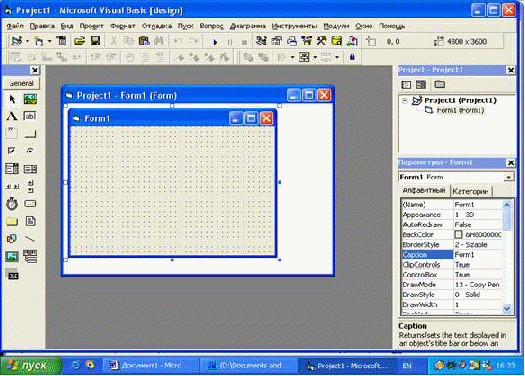
Task: Click the Start (run) toolbar button
Action: [x=215, y=42]
